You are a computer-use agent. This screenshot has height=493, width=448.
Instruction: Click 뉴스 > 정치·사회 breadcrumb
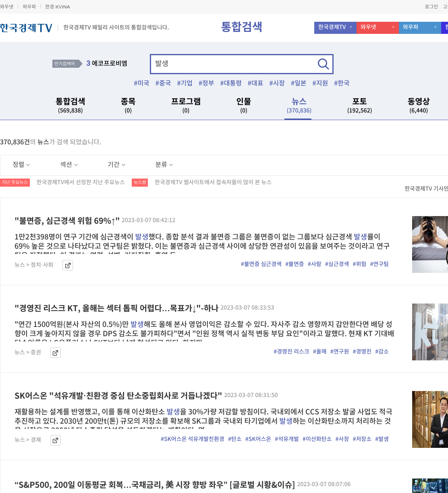[34, 265]
